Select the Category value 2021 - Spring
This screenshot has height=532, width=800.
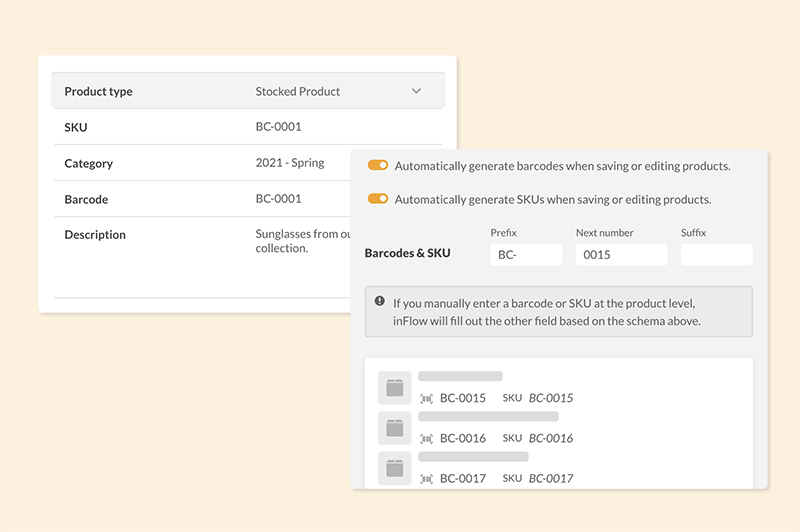290,163
